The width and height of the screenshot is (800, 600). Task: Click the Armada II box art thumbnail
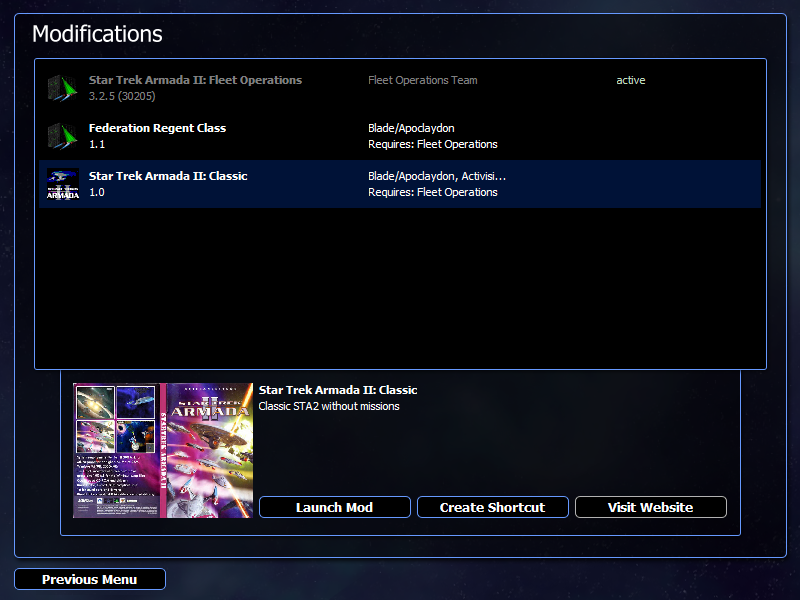tap(163, 451)
